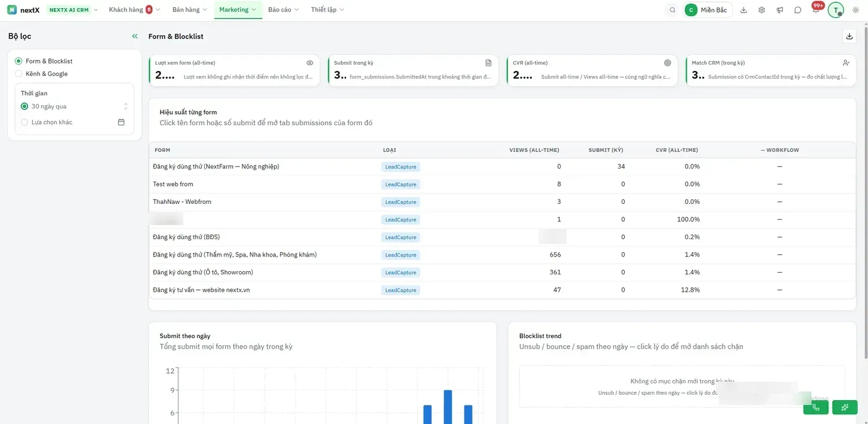Open the notifications bell with 99+ badge
Viewport: 868px width, 424px height.
(x=816, y=9)
